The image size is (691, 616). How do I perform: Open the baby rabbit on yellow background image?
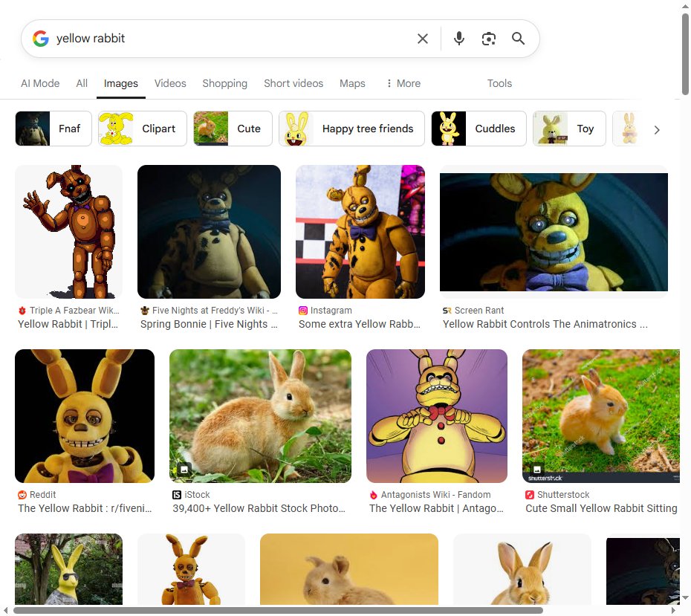point(349,569)
